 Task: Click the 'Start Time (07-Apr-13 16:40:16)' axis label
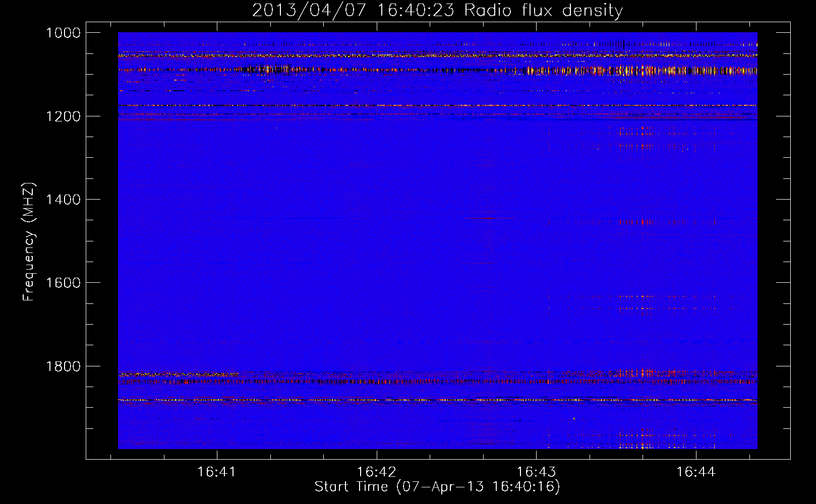click(437, 487)
